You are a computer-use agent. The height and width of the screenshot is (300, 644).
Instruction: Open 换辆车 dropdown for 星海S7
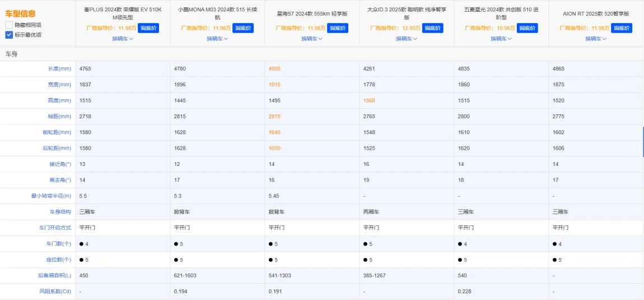[312, 39]
